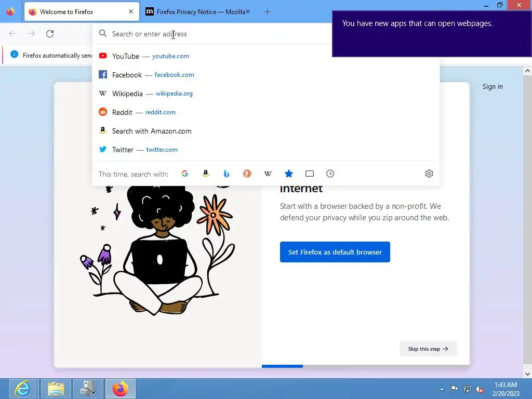Dismiss the new apps notification
The image size is (532, 399).
coord(432,34)
